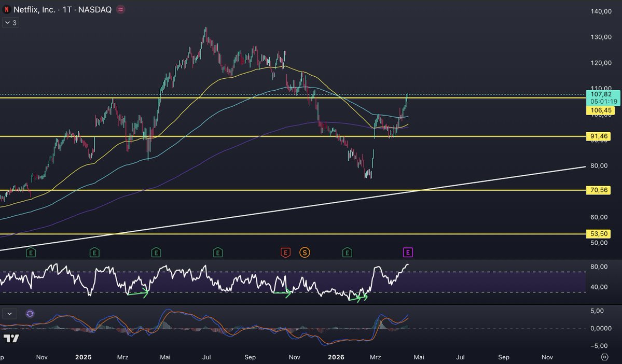Expand the collapsed indicators legend showing 3
622x364 pixels.
[10, 23]
